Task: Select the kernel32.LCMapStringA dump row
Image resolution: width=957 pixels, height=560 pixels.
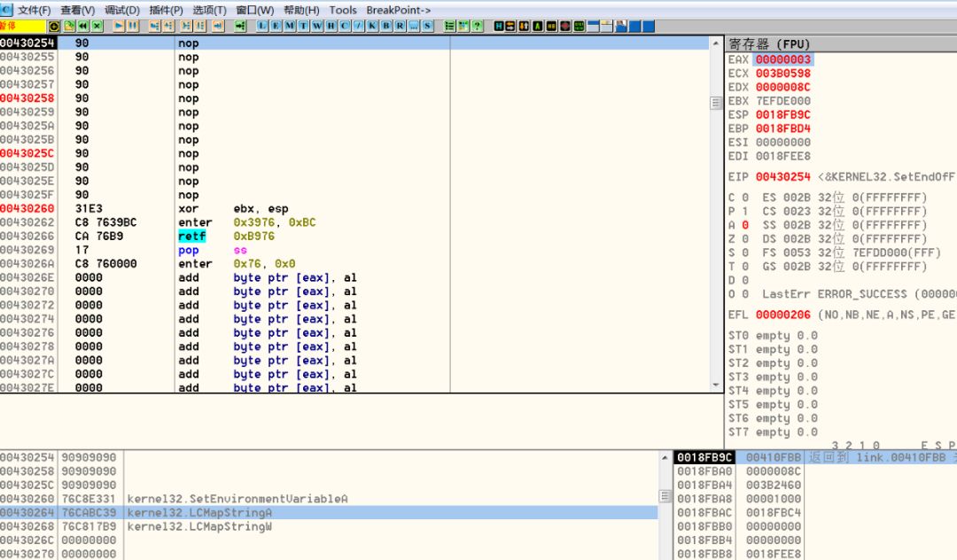Action: click(x=330, y=512)
